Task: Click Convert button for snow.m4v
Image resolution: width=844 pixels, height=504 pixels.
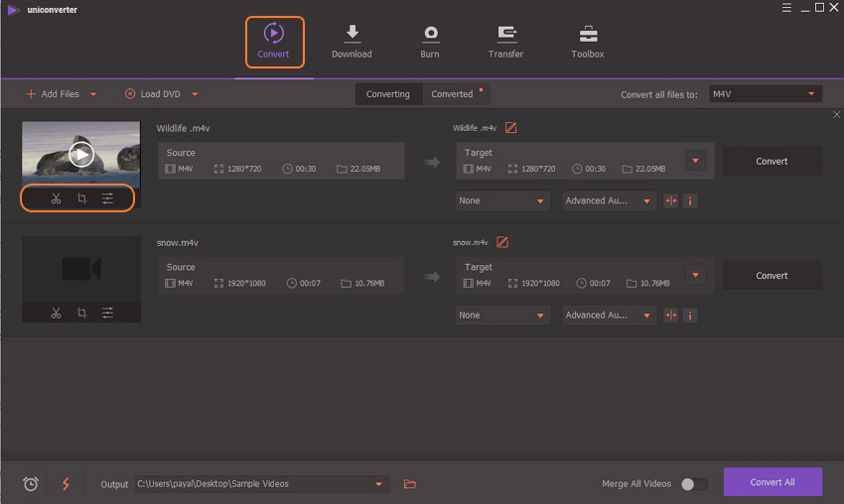Action: pos(771,276)
